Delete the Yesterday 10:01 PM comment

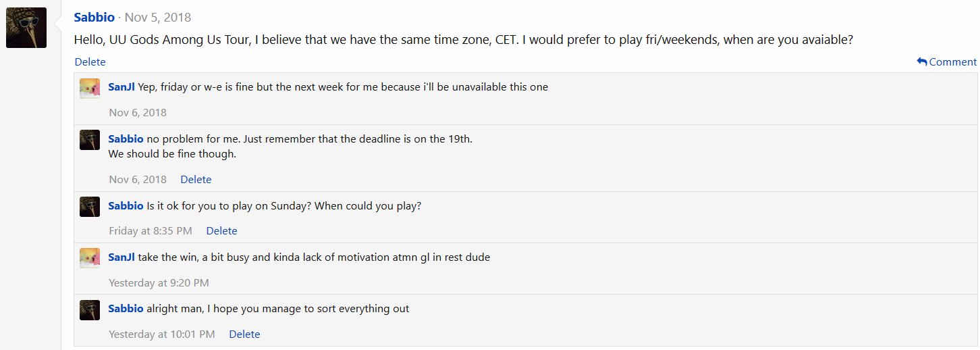[x=244, y=334]
